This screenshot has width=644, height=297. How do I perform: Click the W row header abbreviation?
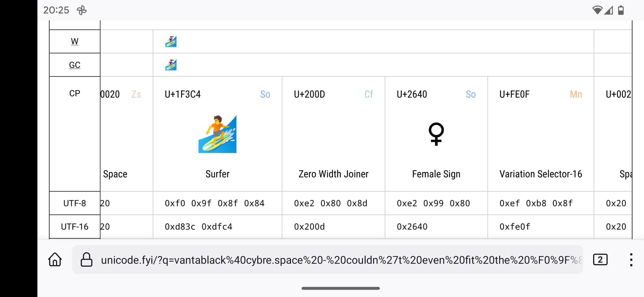click(75, 41)
